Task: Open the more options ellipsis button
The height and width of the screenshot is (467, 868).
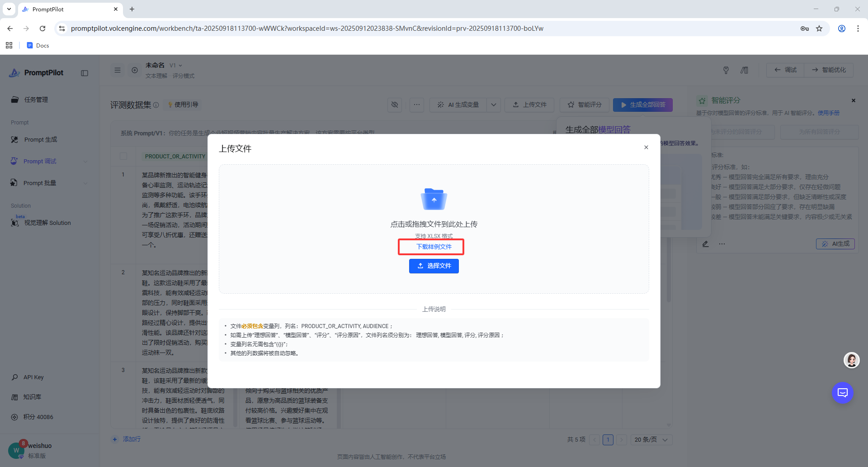Action: pos(417,105)
